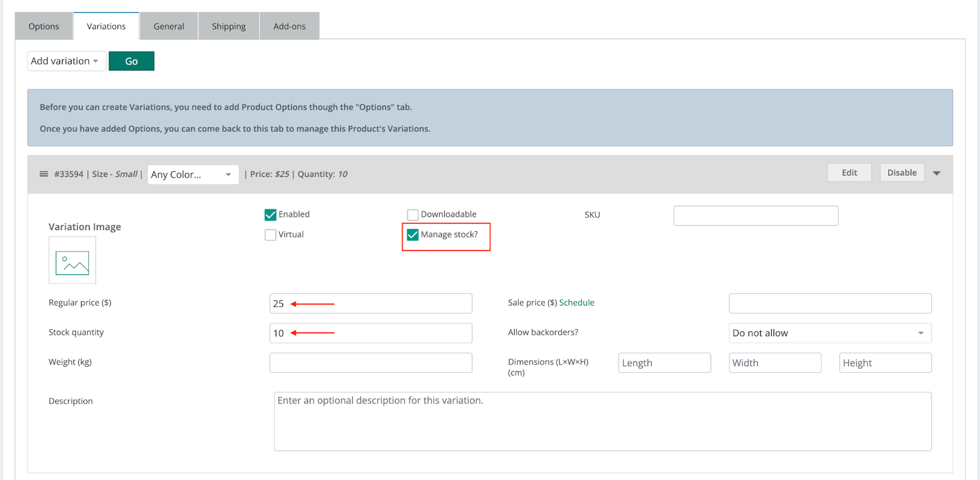Click the Edit variation button
Image resolution: width=980 pixels, height=480 pixels.
click(849, 173)
